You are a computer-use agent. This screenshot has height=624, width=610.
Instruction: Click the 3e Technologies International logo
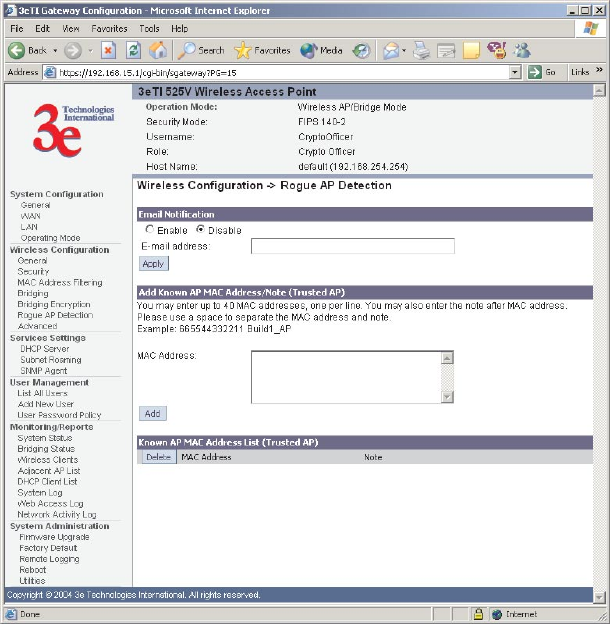click(73, 130)
